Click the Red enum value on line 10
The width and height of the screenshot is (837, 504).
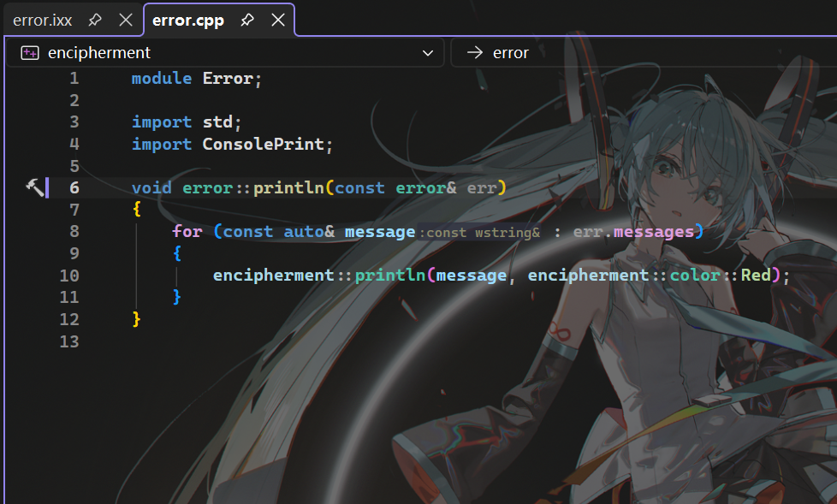pos(756,276)
